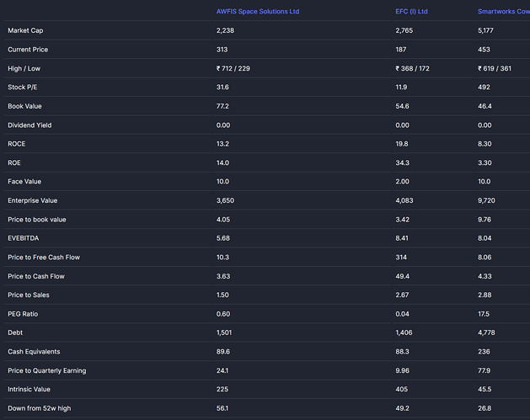Click EFC enterprise value 4,083
Viewport: 530px width, 420px height.
404,200
